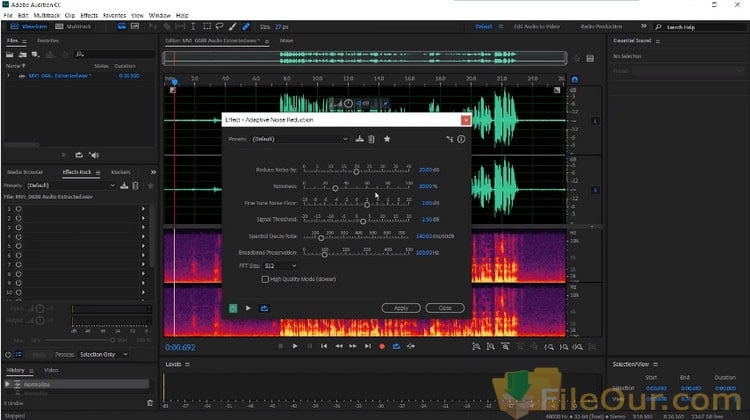
Task: Toggle effect power state in dialog
Action: [x=233, y=308]
